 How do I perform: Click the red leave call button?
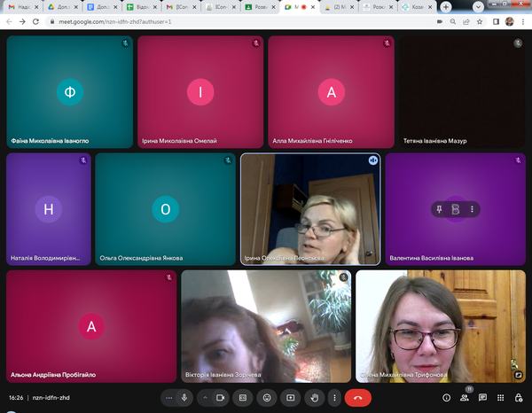coord(357,398)
